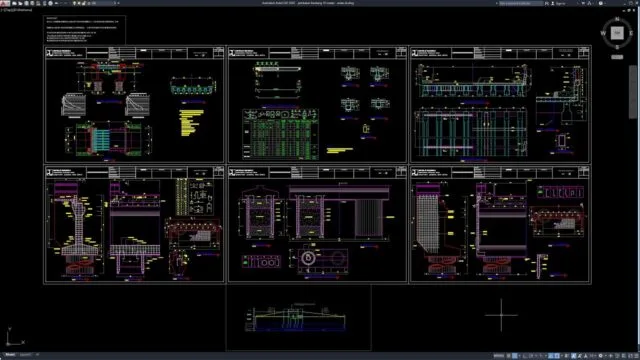Click the E direction on the ViewCube compass
This screenshot has width=640, height=360.
pyautogui.click(x=631, y=33)
